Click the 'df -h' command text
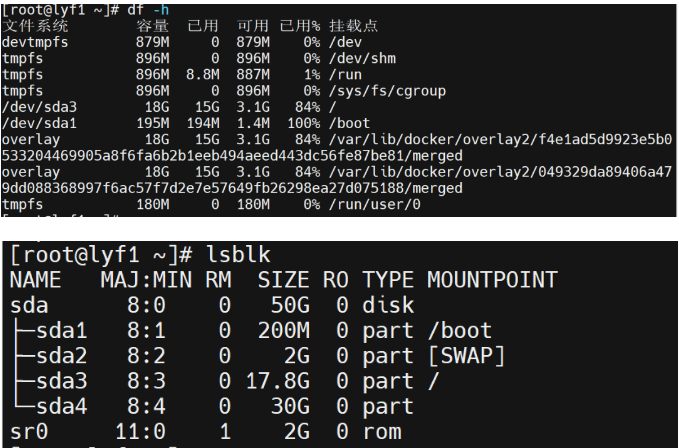 point(148,10)
